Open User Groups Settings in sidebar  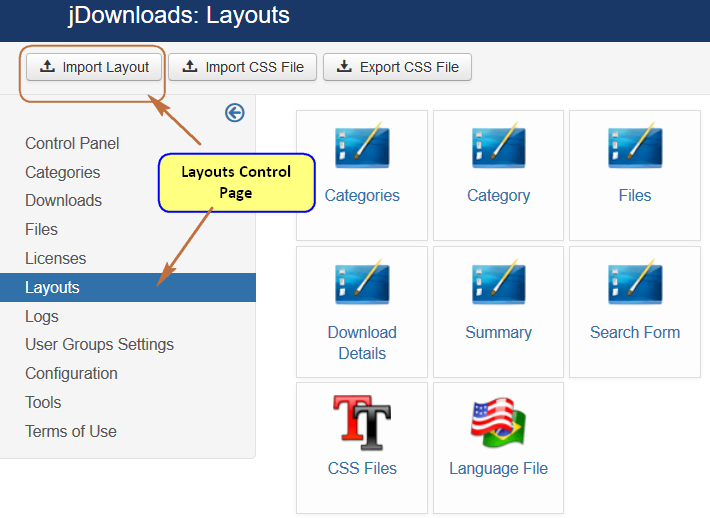point(99,345)
